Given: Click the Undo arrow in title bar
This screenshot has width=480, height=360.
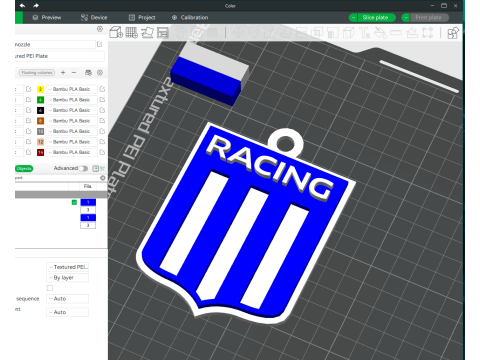Looking at the screenshot, I should [22, 6].
